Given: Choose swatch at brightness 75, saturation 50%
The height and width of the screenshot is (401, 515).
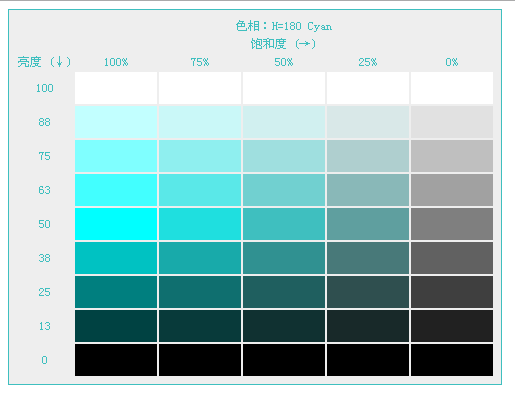Looking at the screenshot, I should (x=284, y=156).
